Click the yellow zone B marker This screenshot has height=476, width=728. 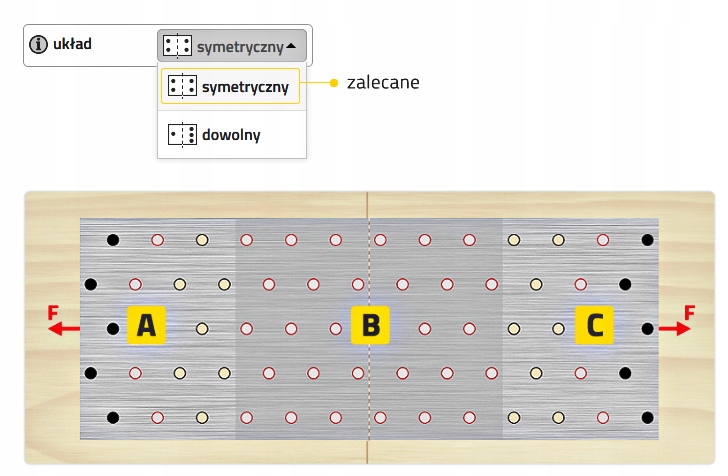[370, 326]
